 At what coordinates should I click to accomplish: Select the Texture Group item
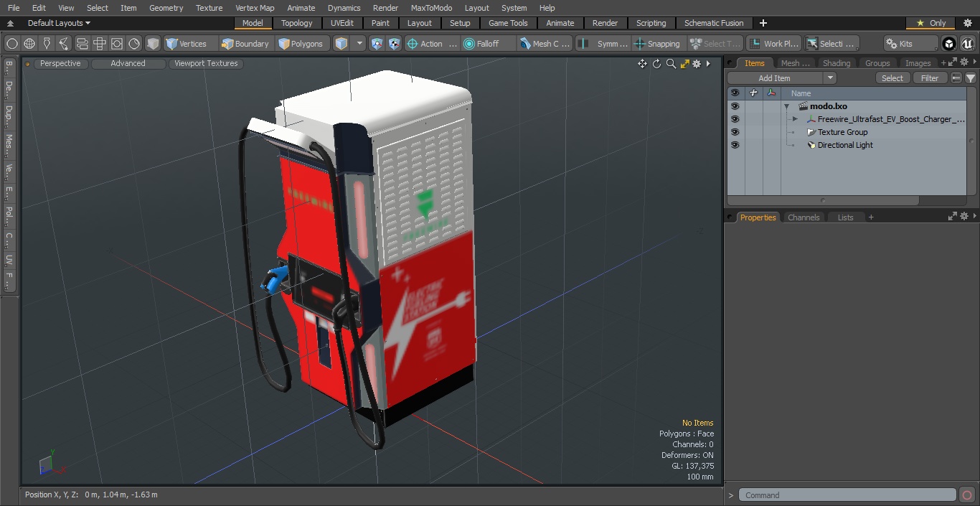[x=843, y=132]
